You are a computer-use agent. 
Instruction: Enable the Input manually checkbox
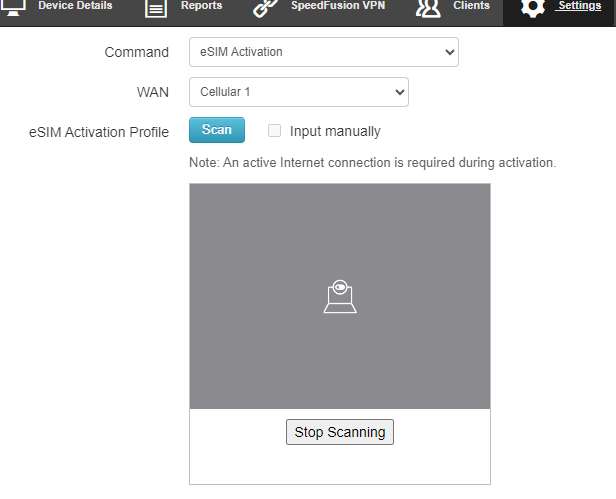pos(274,131)
